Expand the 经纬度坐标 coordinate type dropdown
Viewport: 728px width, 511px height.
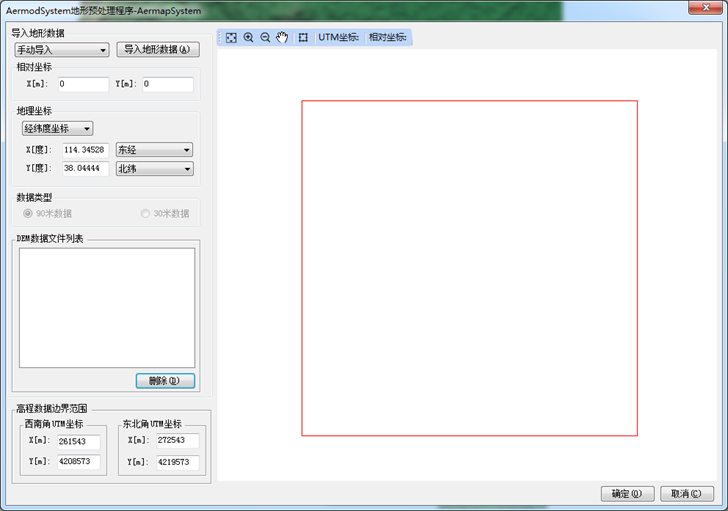(57, 128)
